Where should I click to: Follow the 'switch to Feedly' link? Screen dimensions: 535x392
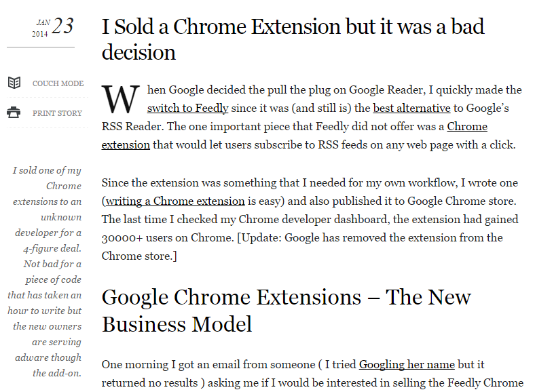click(187, 108)
